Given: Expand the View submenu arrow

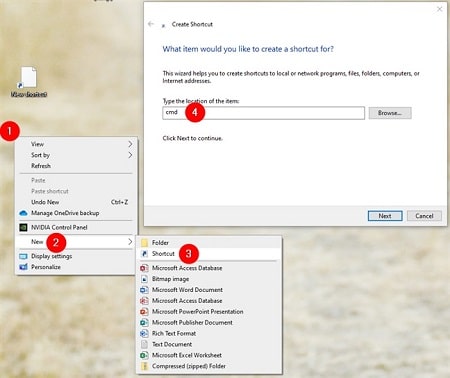Looking at the screenshot, I should [x=130, y=144].
